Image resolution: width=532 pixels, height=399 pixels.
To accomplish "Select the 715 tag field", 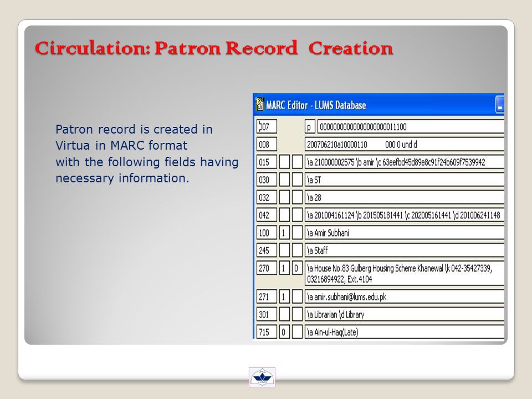I will [267, 331].
